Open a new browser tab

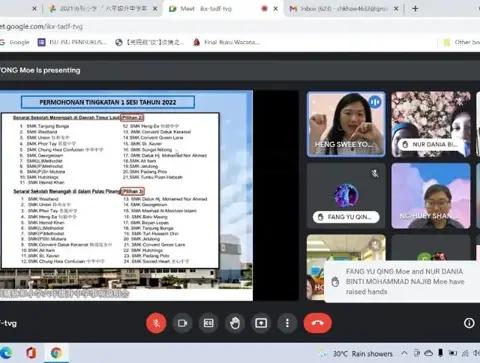415,9
